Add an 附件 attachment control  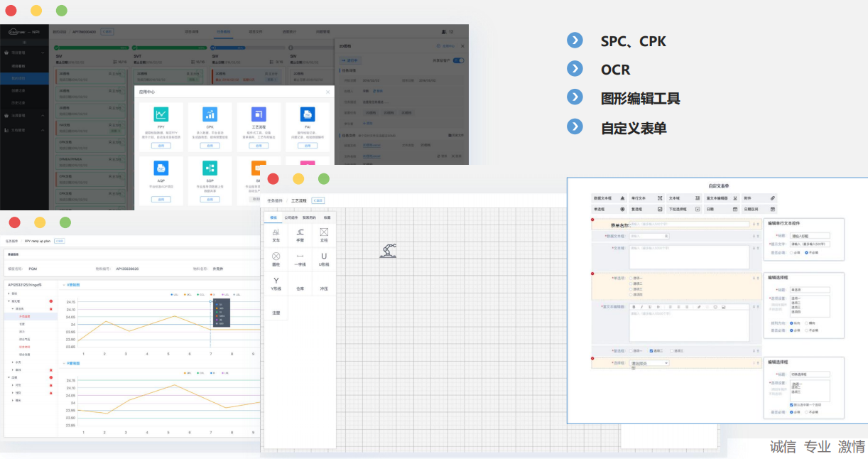click(759, 198)
